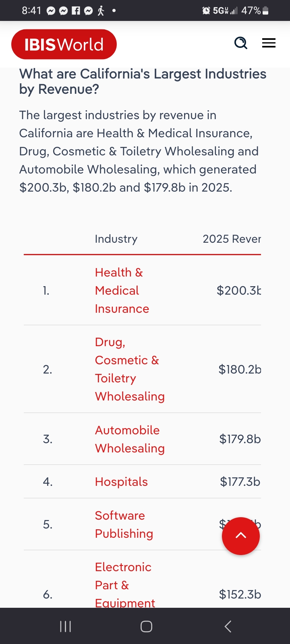The image size is (290, 644).
Task: Tap the alarm icon in status bar
Action: [206, 11]
